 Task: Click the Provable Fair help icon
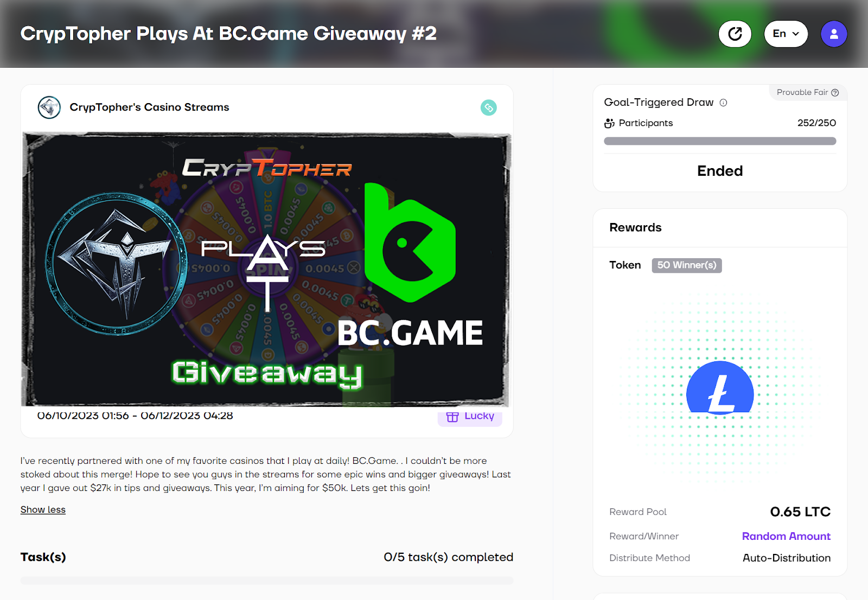[835, 93]
